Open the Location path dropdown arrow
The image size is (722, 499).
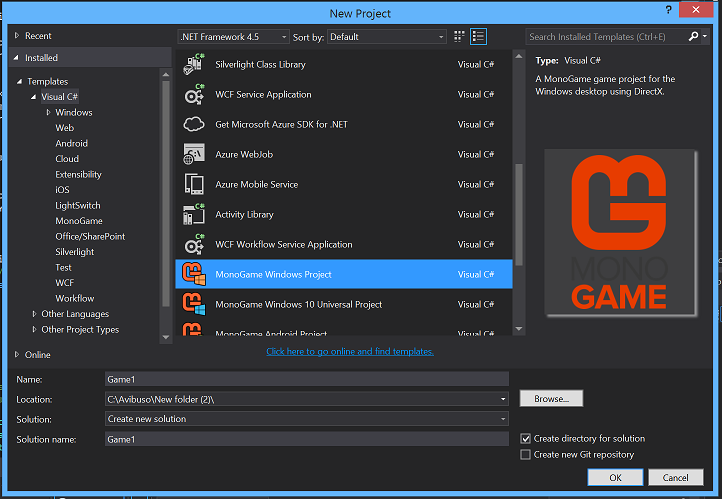(503, 399)
